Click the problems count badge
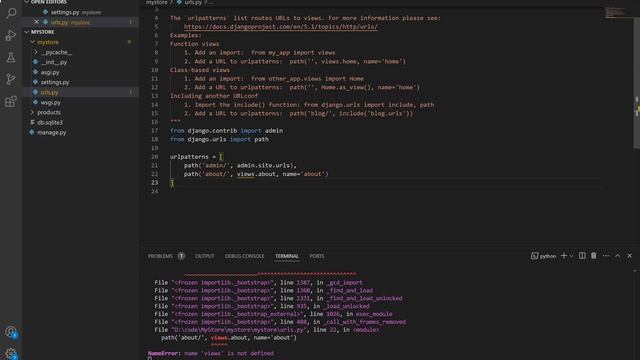 click(x=181, y=256)
